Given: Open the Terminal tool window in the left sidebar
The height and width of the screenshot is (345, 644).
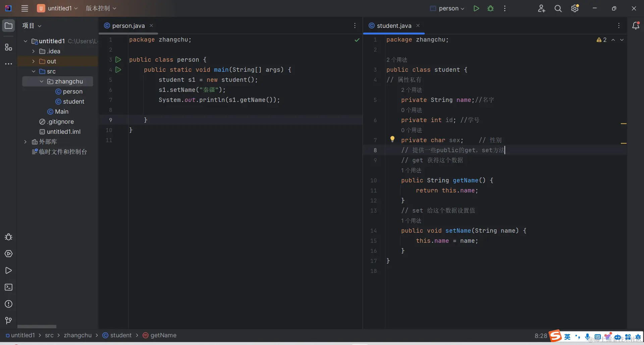Looking at the screenshot, I should 8,287.
